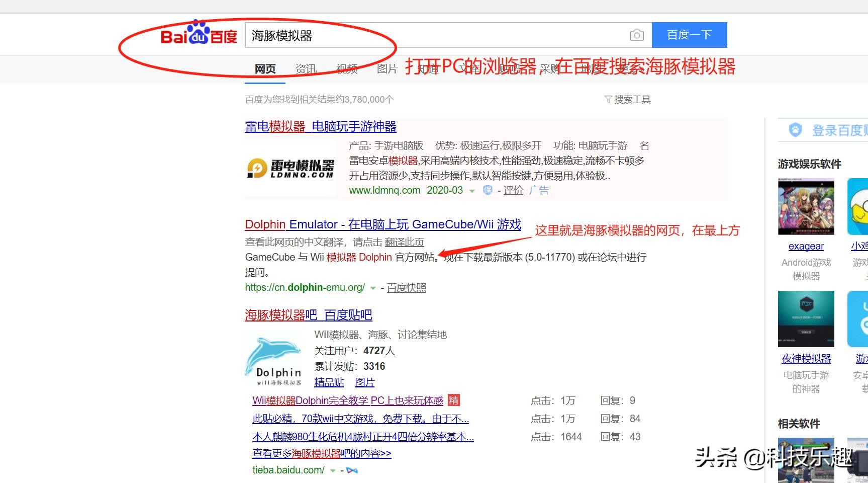This screenshot has height=483, width=868.
Task: Switch to the 资讯 tab
Action: point(305,69)
